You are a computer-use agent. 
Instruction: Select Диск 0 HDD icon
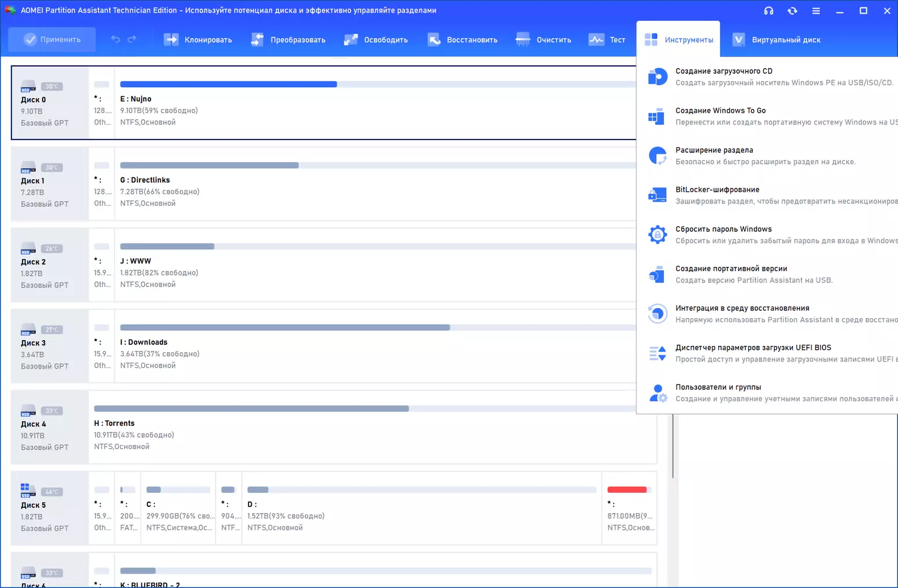[28, 86]
